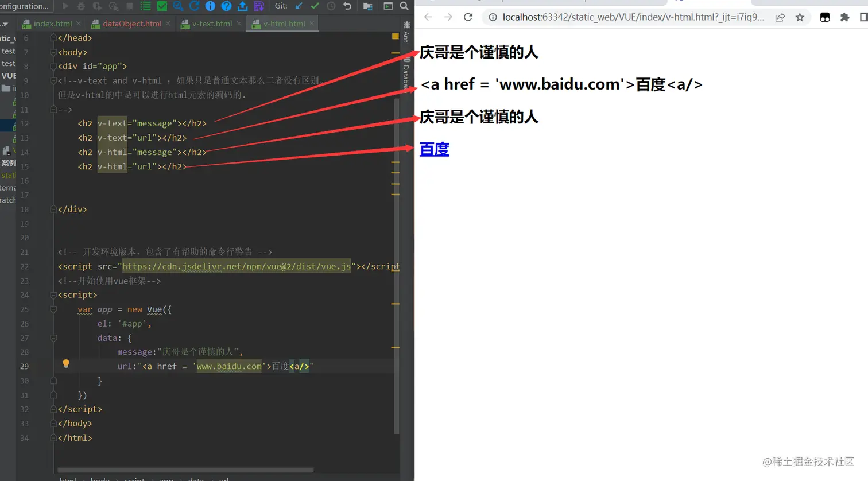
Task: Run with Coverage icon
Action: coord(97,6)
